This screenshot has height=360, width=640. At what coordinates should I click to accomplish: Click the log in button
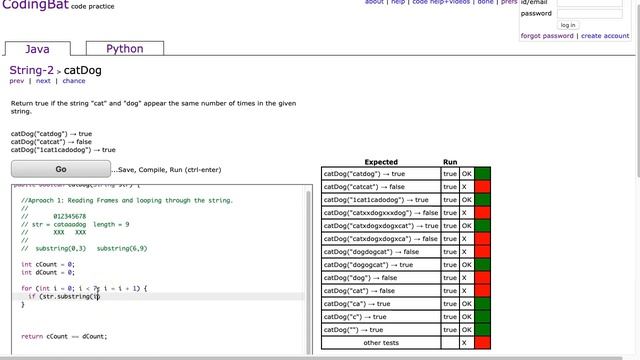click(x=568, y=25)
